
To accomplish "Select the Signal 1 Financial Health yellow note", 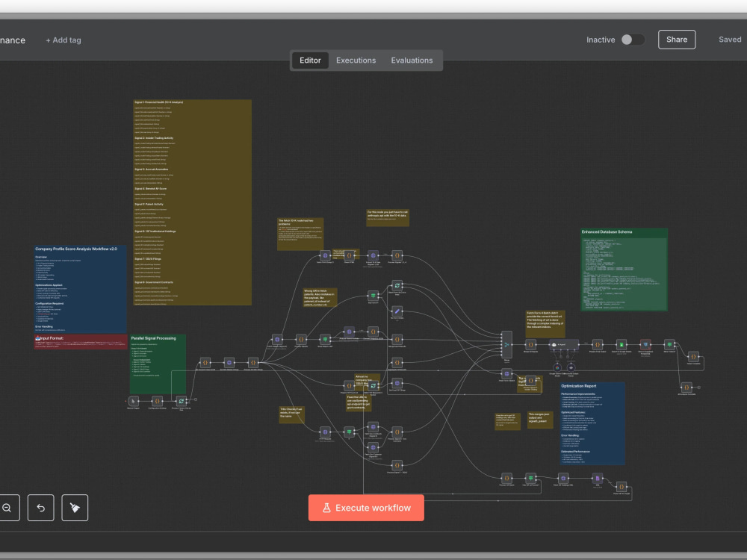I will [x=193, y=202].
